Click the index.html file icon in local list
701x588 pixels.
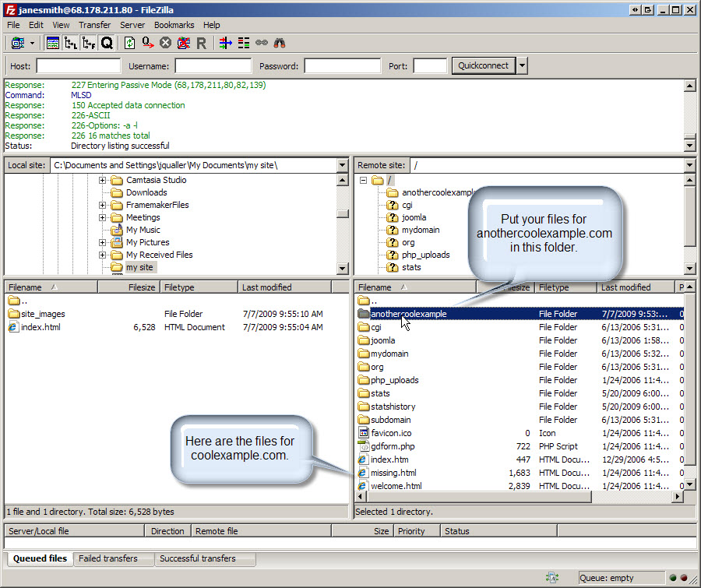point(13,327)
